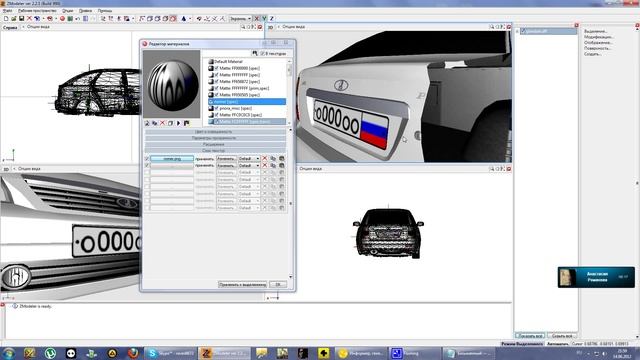The width and height of the screenshot is (640, 360).
Task: Click 'Скрыть все' button in right panel
Action: coord(562,336)
